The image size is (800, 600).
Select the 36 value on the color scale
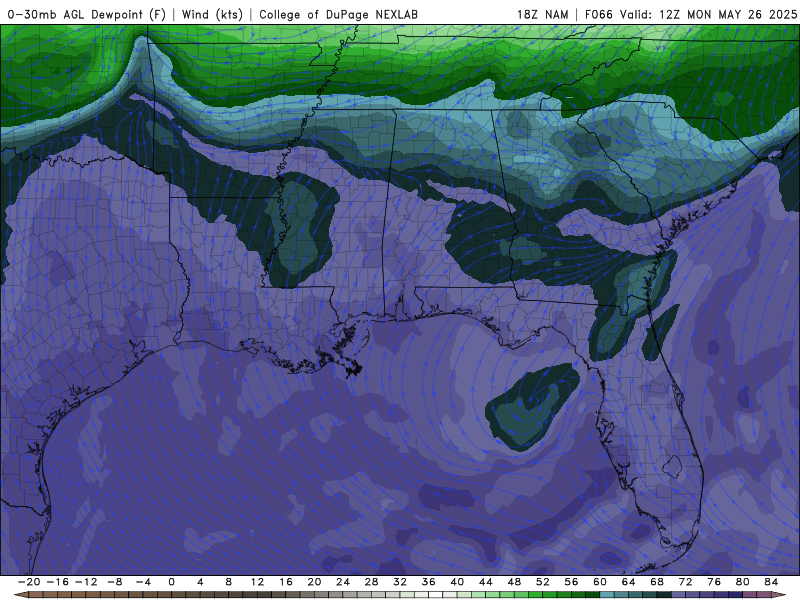(429, 582)
